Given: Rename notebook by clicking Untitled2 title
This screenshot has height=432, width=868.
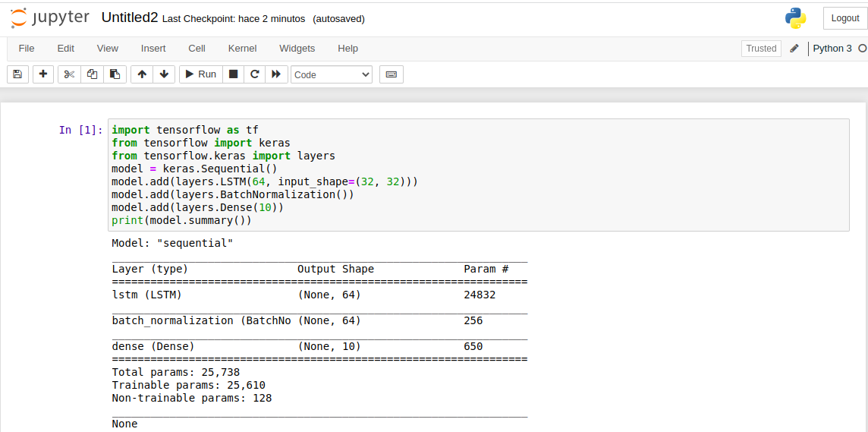Looking at the screenshot, I should (129, 17).
